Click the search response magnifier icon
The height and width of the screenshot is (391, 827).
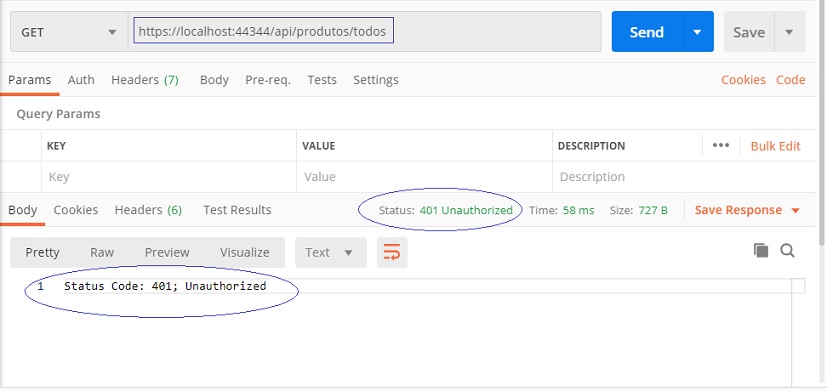(787, 250)
